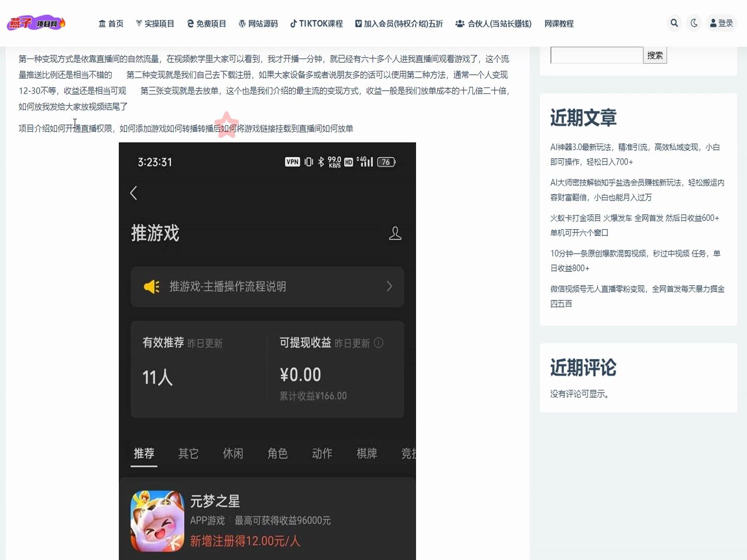Click the 3:23:31 time in phone screenshot

click(x=155, y=162)
